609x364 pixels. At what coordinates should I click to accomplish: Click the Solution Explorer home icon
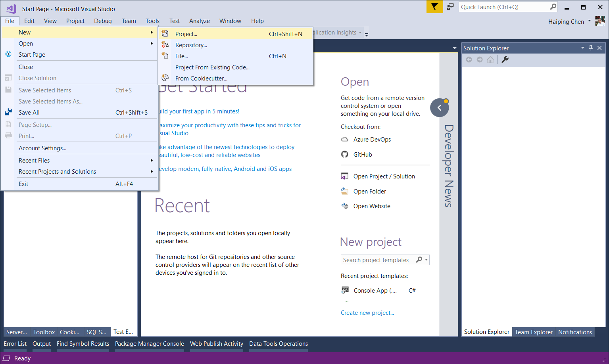tap(490, 59)
